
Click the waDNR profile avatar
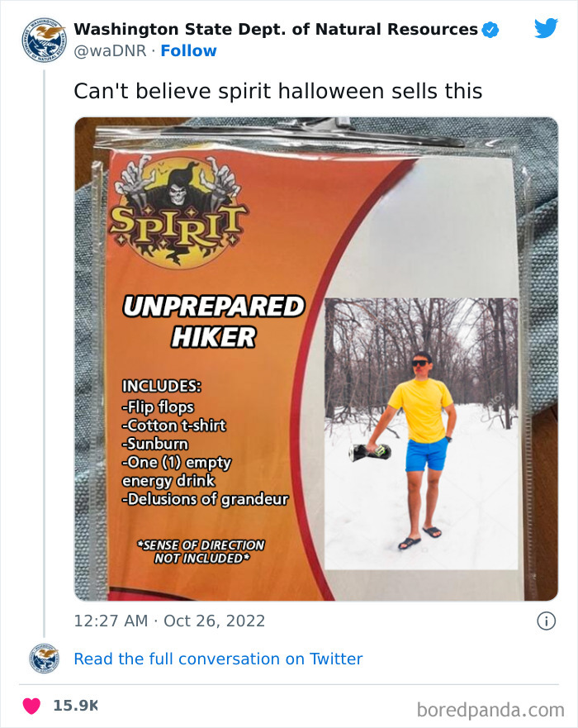pyautogui.click(x=39, y=37)
